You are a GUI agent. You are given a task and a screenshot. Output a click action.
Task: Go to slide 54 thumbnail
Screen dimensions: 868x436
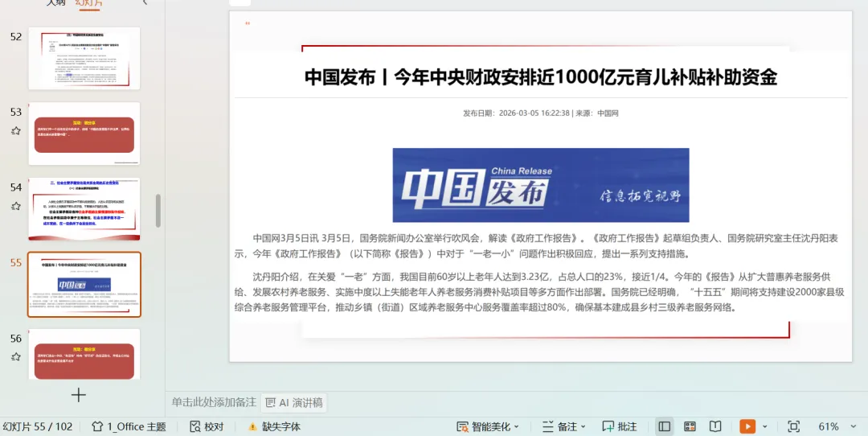84,209
